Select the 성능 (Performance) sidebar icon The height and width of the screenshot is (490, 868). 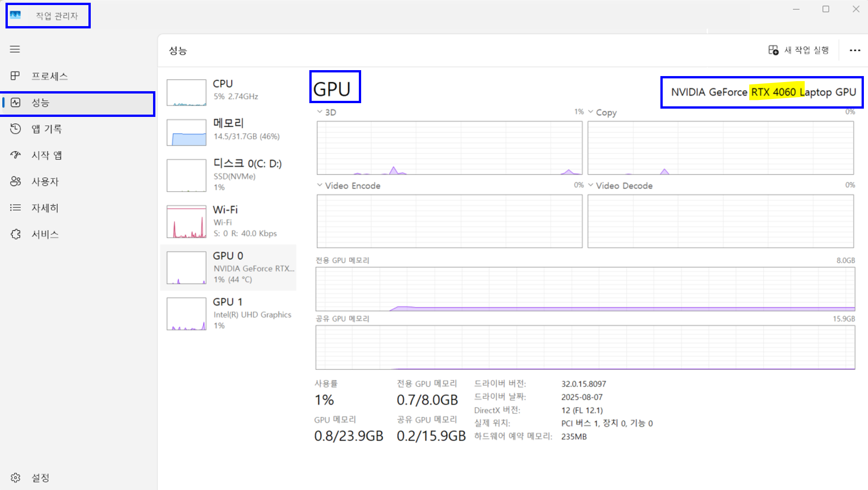[16, 103]
